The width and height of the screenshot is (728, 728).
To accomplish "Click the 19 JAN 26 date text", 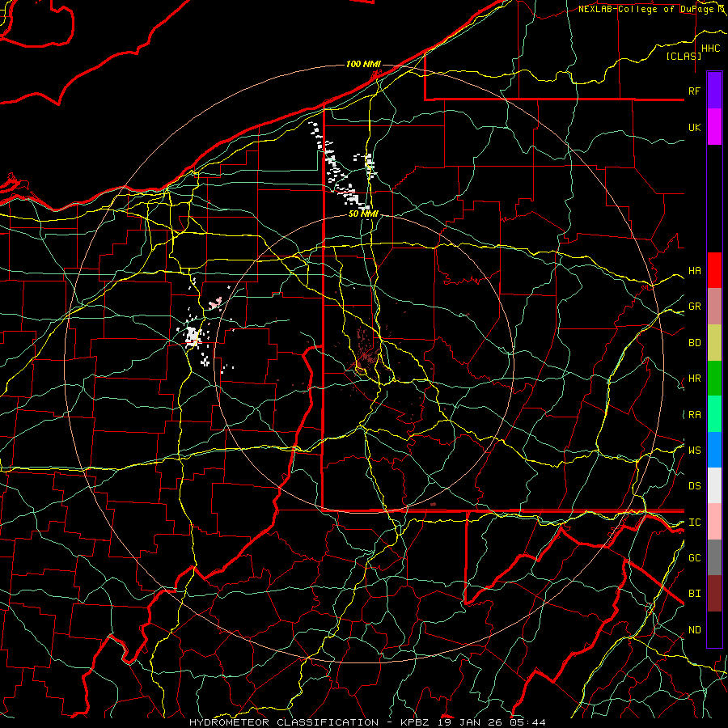I will pyautogui.click(x=471, y=722).
